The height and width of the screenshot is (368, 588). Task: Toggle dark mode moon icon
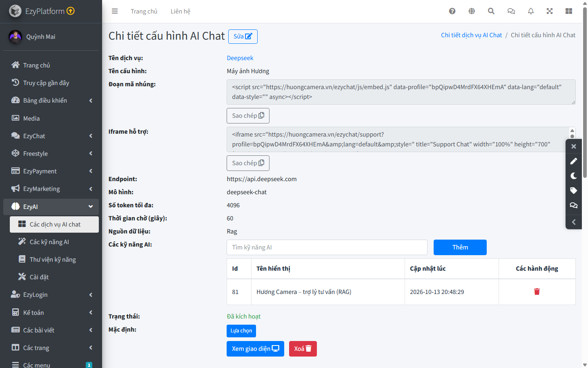click(x=574, y=176)
